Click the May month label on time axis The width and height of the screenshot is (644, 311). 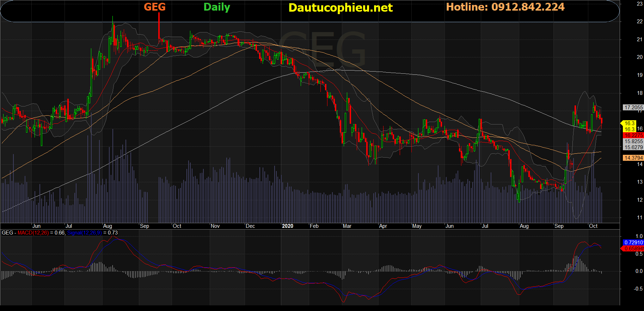click(417, 226)
